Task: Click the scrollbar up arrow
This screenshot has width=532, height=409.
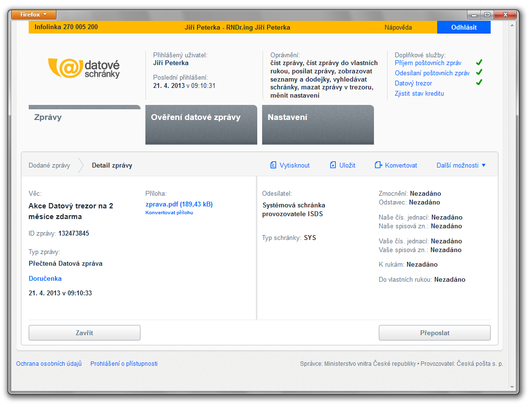Action: 513,25
